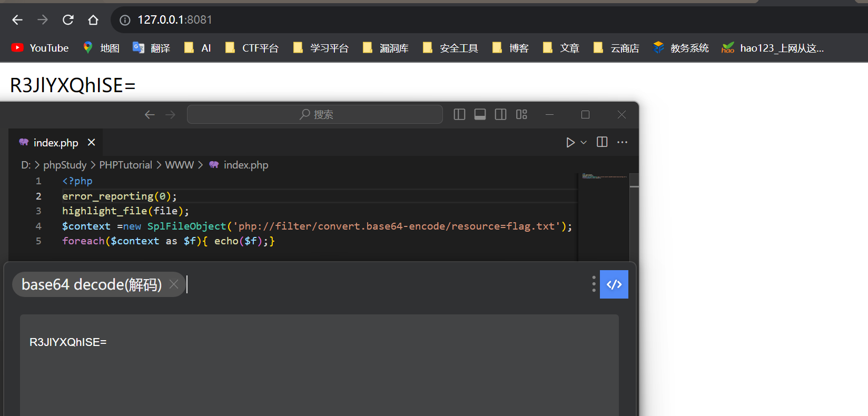Open the 地图 maps bookmark

pos(101,48)
